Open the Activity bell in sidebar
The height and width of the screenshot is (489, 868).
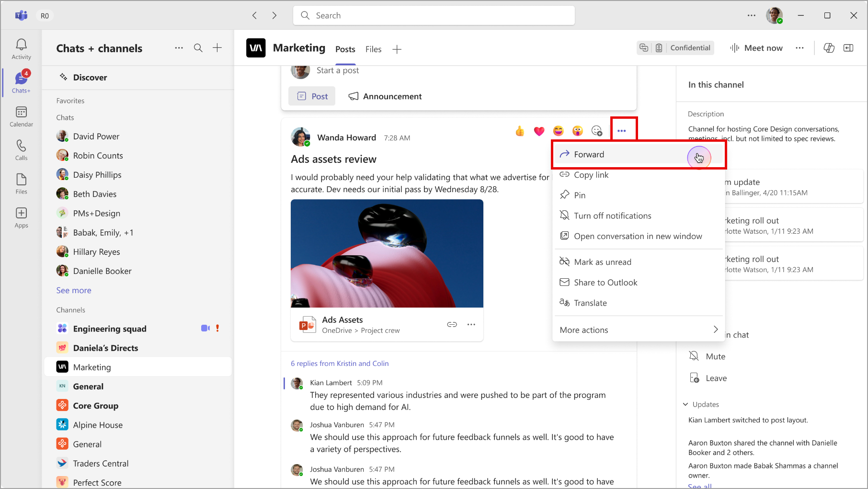(21, 49)
